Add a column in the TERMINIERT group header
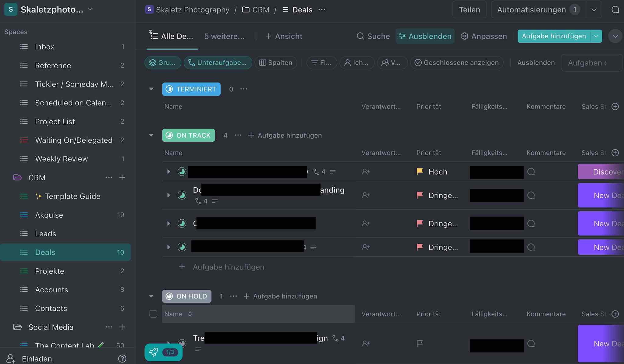 pyautogui.click(x=615, y=107)
